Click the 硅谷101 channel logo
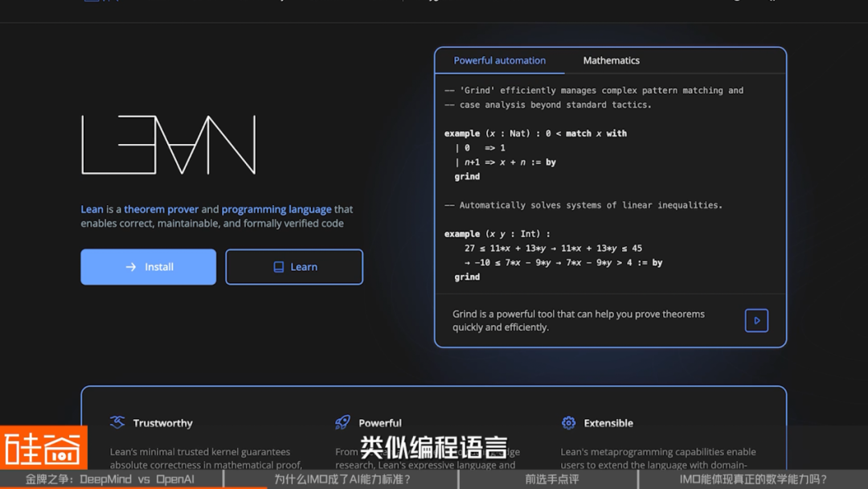The height and width of the screenshot is (489, 868). click(x=43, y=447)
